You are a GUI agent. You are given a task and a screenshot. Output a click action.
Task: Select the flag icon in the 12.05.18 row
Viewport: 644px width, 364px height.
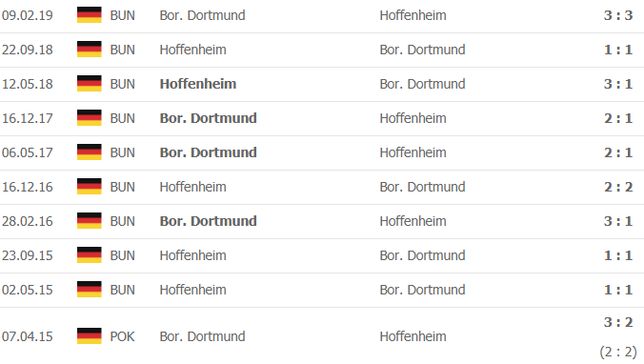[90, 84]
